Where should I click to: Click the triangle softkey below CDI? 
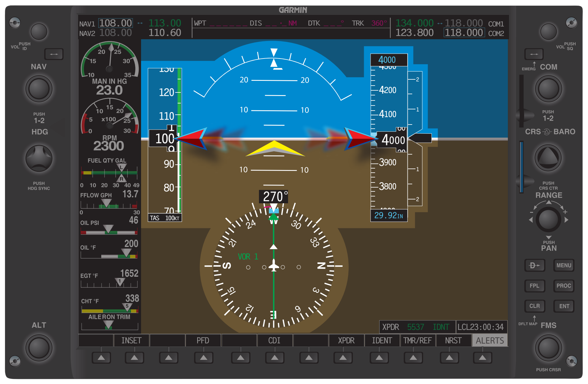(275, 358)
